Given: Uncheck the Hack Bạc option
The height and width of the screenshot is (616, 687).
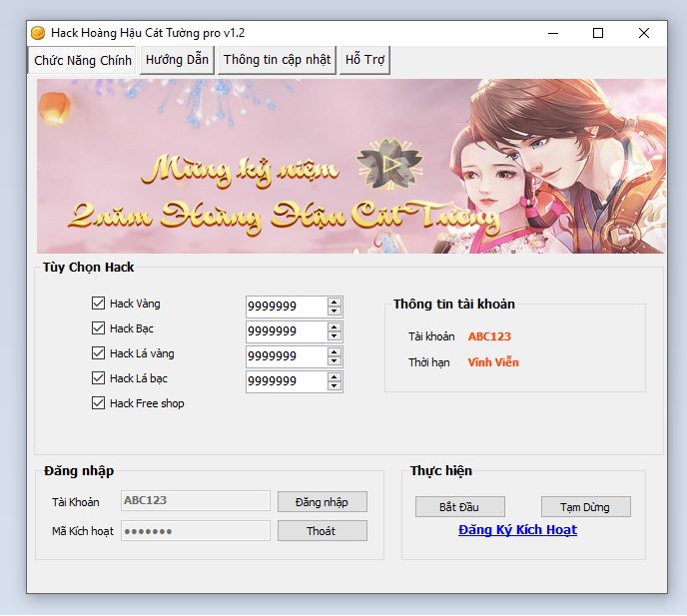Looking at the screenshot, I should coord(98,328).
